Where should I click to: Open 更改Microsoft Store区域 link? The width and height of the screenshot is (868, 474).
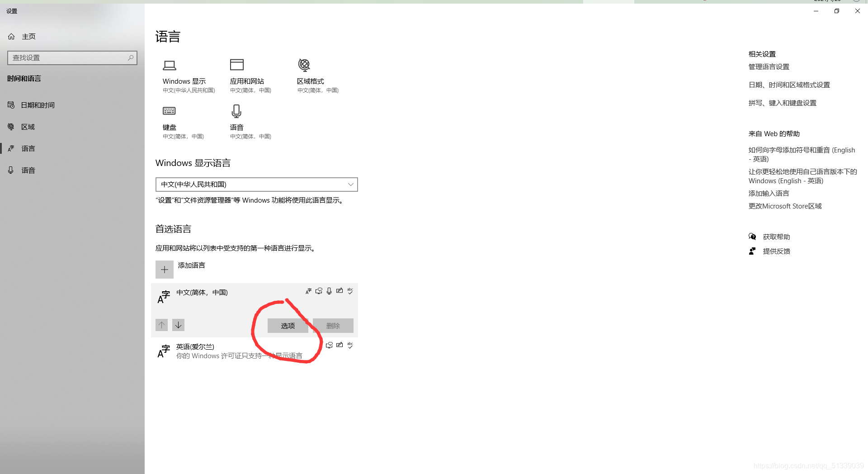785,206
